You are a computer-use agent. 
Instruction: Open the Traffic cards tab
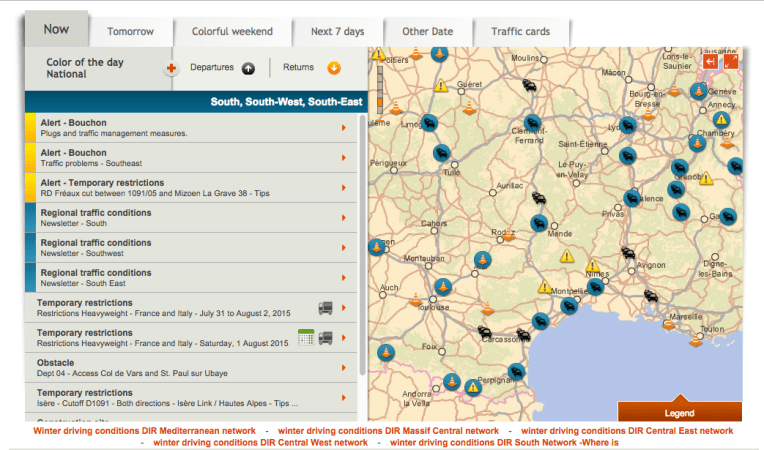point(520,32)
